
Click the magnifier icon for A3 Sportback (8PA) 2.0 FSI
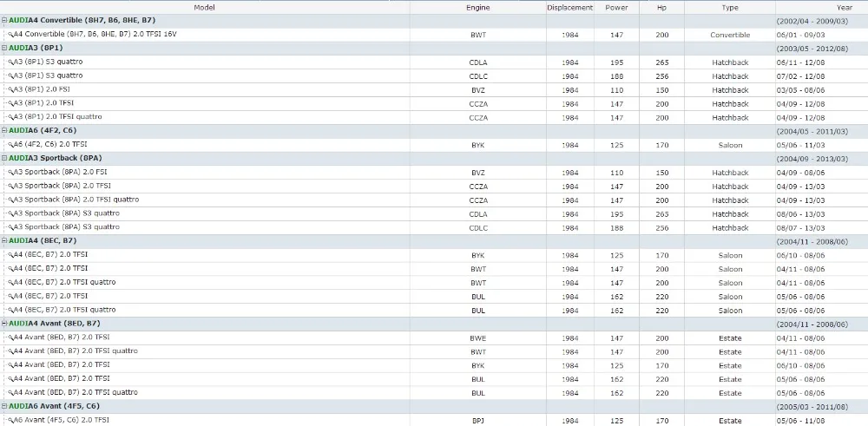coord(10,172)
